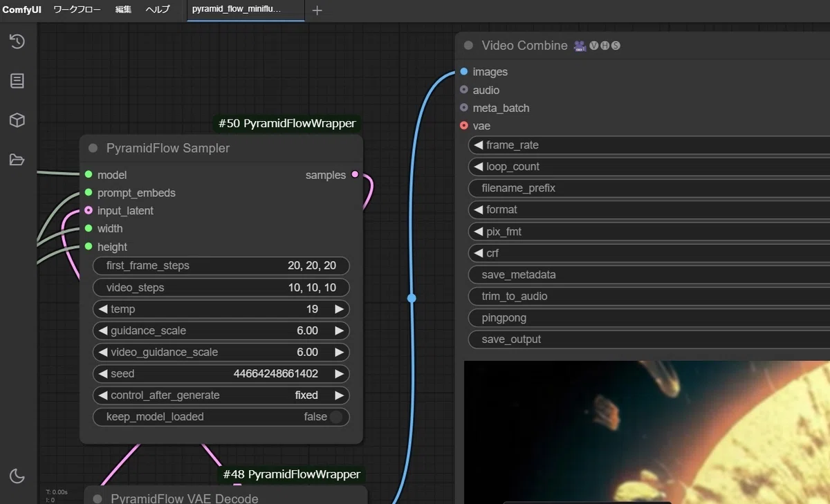
Task: Decrease temp value with left arrow
Action: pyautogui.click(x=103, y=309)
